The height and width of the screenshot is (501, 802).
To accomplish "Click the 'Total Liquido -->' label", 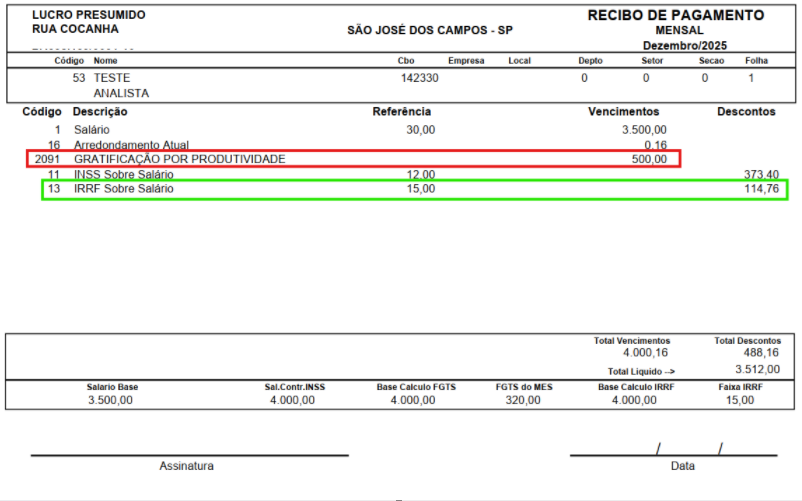I will click(641, 372).
